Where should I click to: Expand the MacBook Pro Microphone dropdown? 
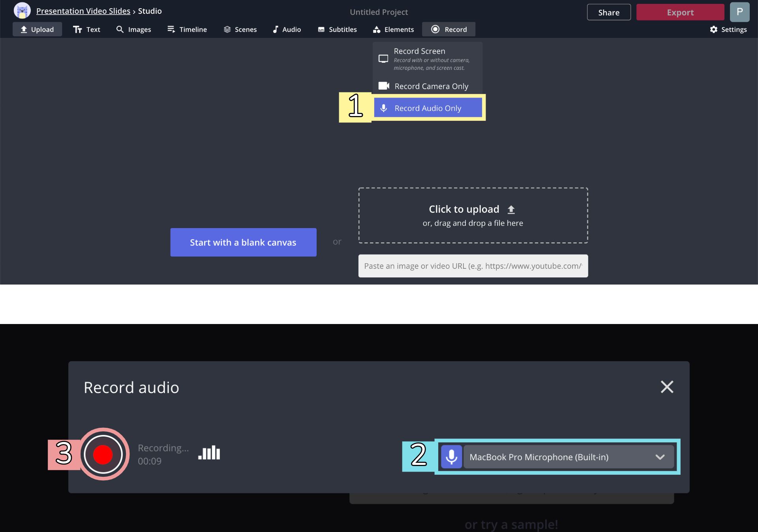568,457
